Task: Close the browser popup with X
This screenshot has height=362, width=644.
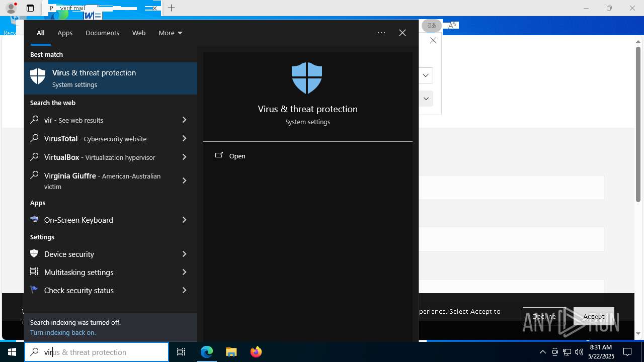Action: (x=433, y=40)
